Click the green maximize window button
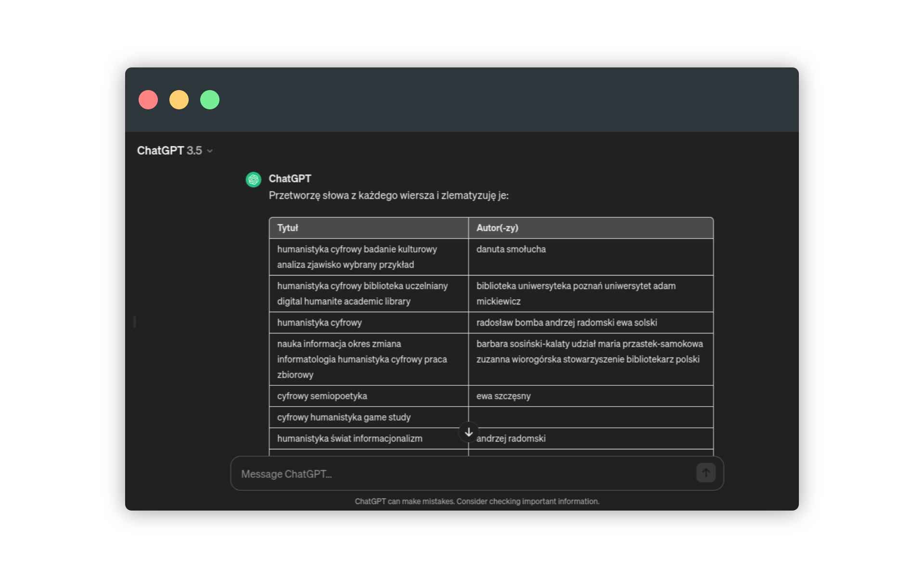This screenshot has width=924, height=578. pos(210,100)
